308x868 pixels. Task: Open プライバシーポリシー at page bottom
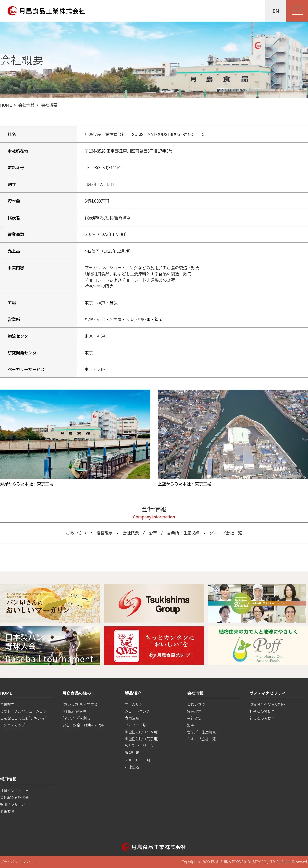18,862
